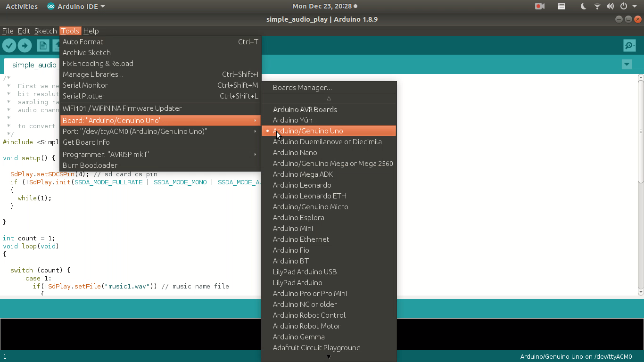Select Arduino Mega ADK board
The width and height of the screenshot is (644, 362).
pyautogui.click(x=329, y=174)
